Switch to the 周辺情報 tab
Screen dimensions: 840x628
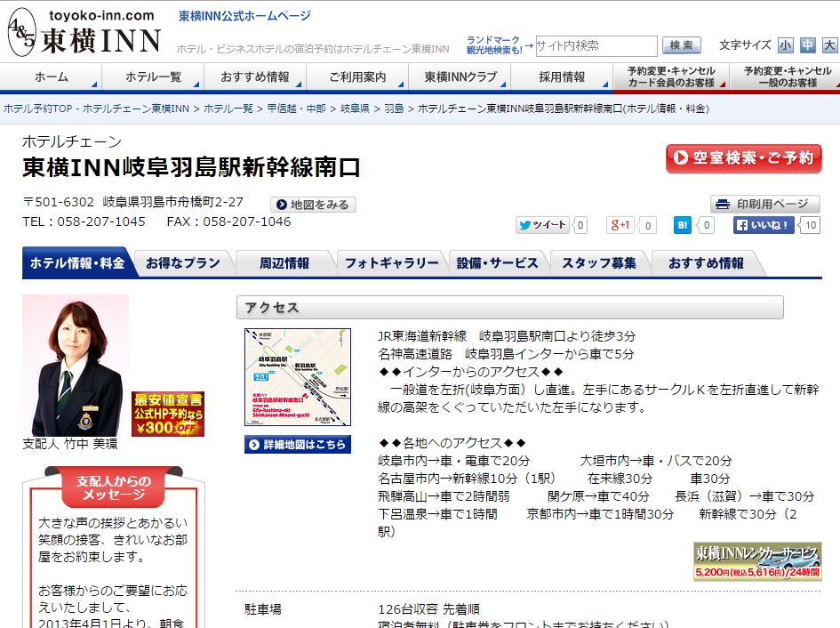pos(284,262)
